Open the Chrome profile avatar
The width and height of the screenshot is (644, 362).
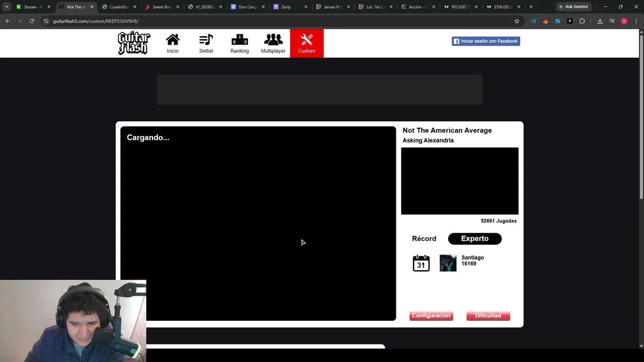624,21
